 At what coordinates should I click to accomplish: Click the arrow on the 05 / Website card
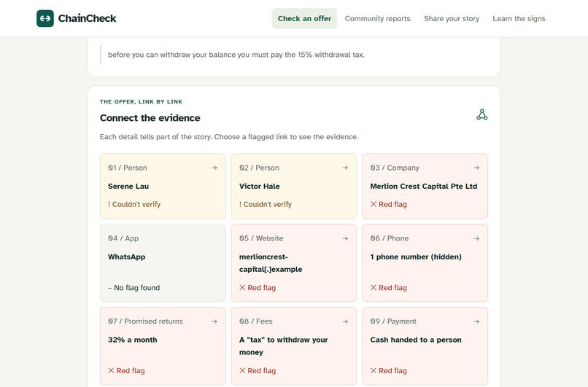(x=345, y=238)
